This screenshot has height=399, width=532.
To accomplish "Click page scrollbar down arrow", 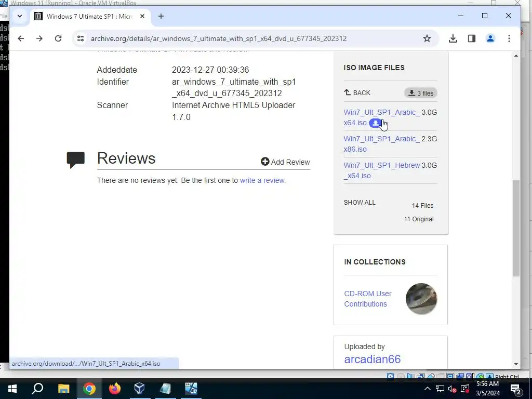I will [516, 364].
